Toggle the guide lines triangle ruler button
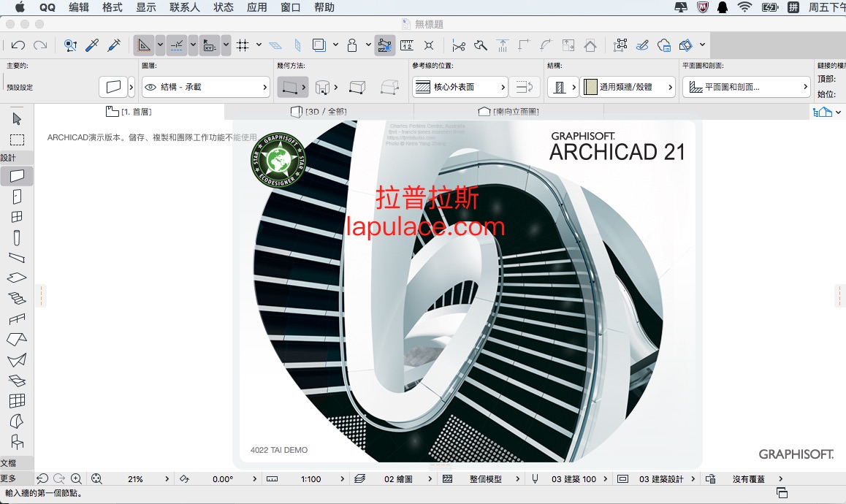This screenshot has height=504, width=846. click(143, 45)
